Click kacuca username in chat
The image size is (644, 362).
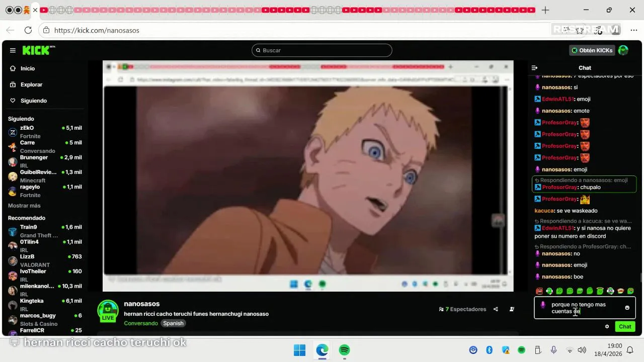click(x=544, y=211)
